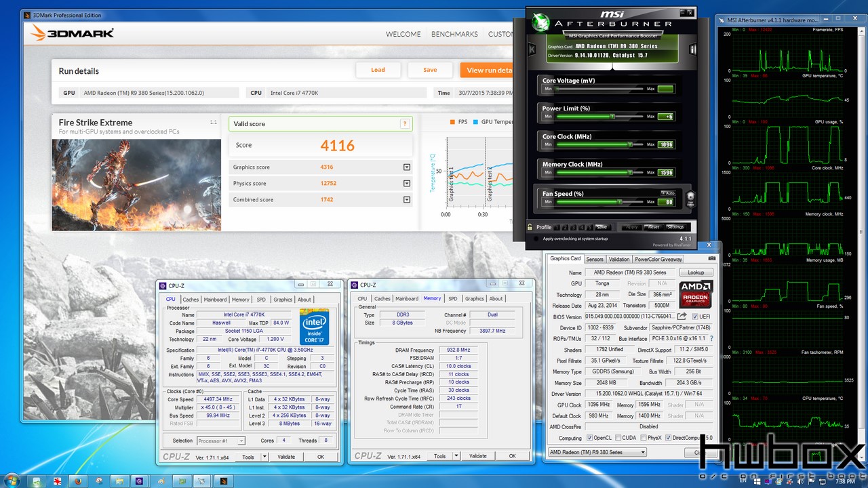Click the Afterburner left K monitoring arrow
Screen dimensions: 868x488
pos(532,49)
